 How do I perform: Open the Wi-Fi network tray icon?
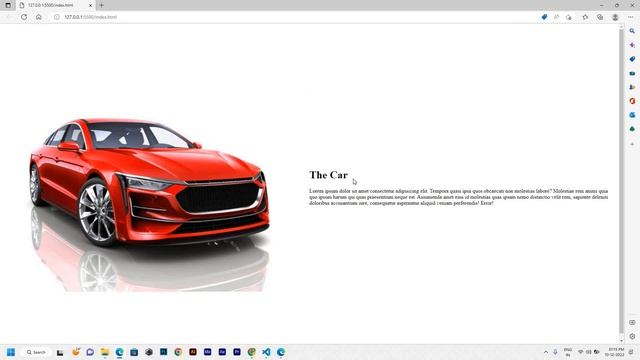(x=581, y=352)
